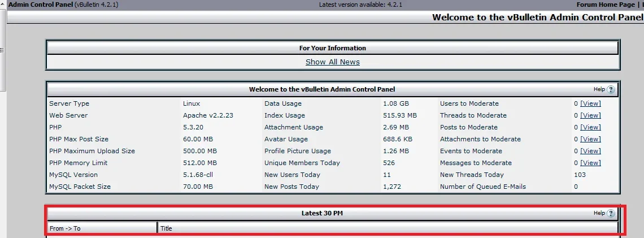This screenshot has height=238, width=644.
Task: Open Help icon for Latest 30 PM panel
Action: pyautogui.click(x=611, y=213)
